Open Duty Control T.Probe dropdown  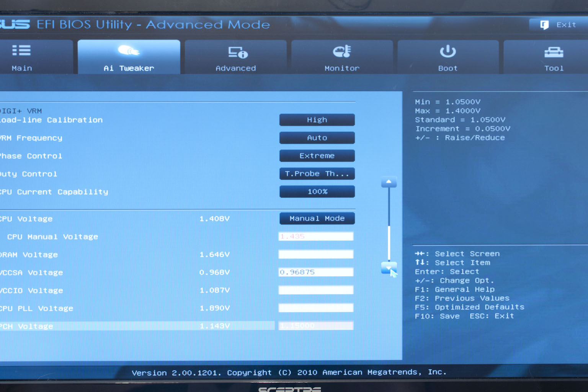pyautogui.click(x=317, y=174)
